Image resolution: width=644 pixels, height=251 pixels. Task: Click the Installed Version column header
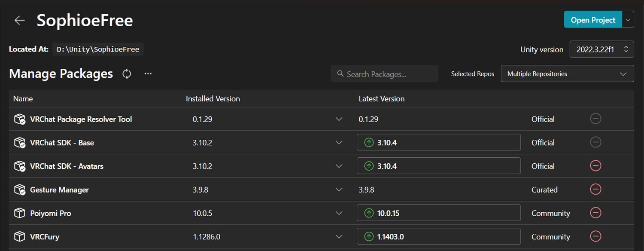[213, 99]
